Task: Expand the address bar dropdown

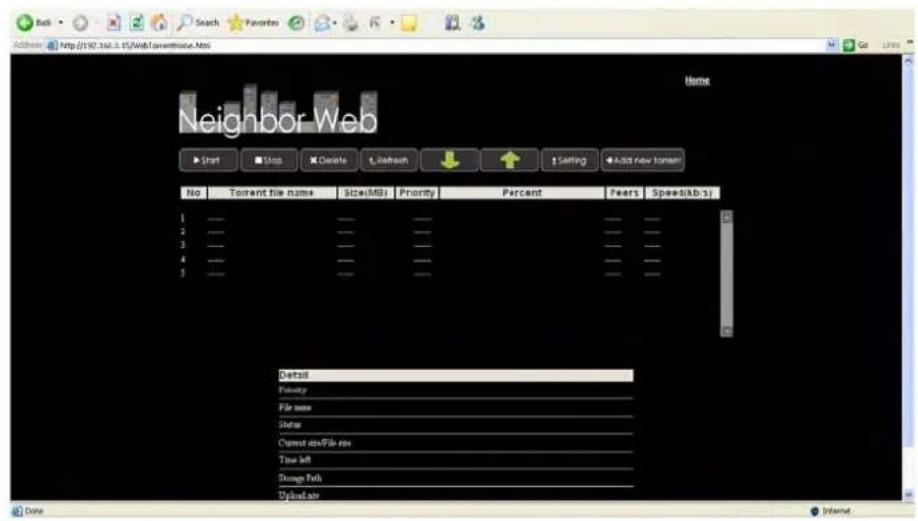Action: [831, 45]
